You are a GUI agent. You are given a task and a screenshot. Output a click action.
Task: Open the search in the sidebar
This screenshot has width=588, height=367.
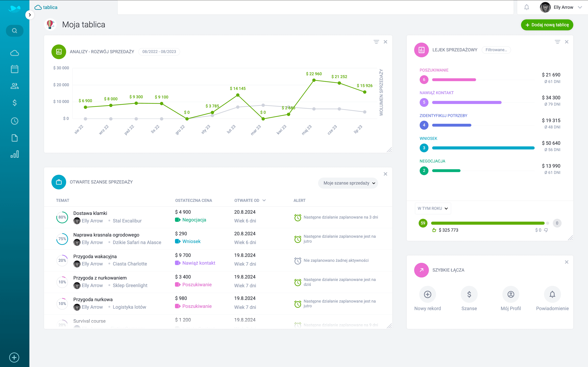(14, 31)
